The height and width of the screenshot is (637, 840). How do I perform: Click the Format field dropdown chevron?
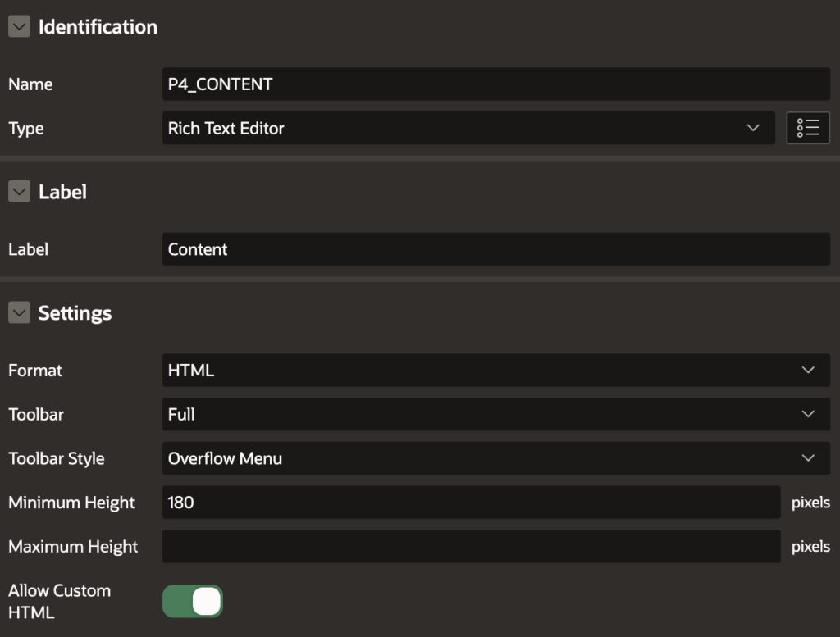[806, 370]
